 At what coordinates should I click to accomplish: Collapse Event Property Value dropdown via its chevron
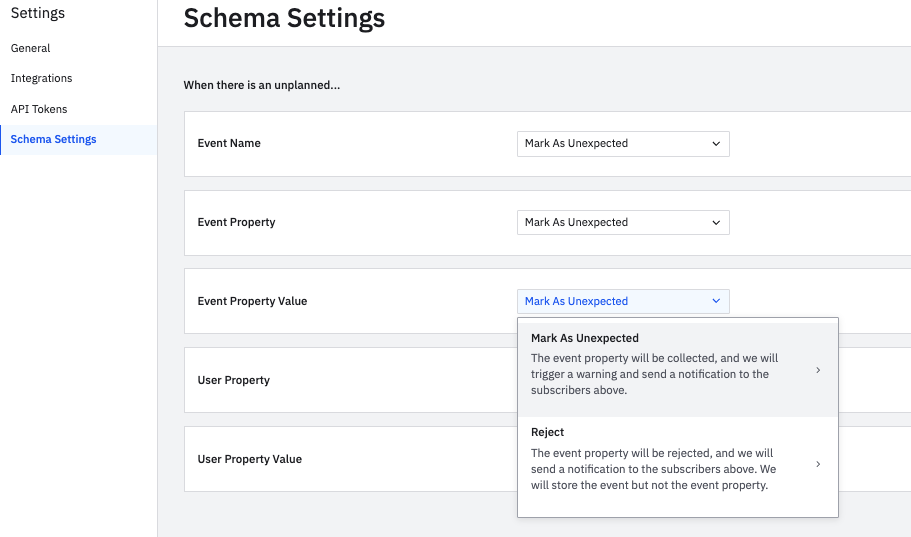coord(716,301)
